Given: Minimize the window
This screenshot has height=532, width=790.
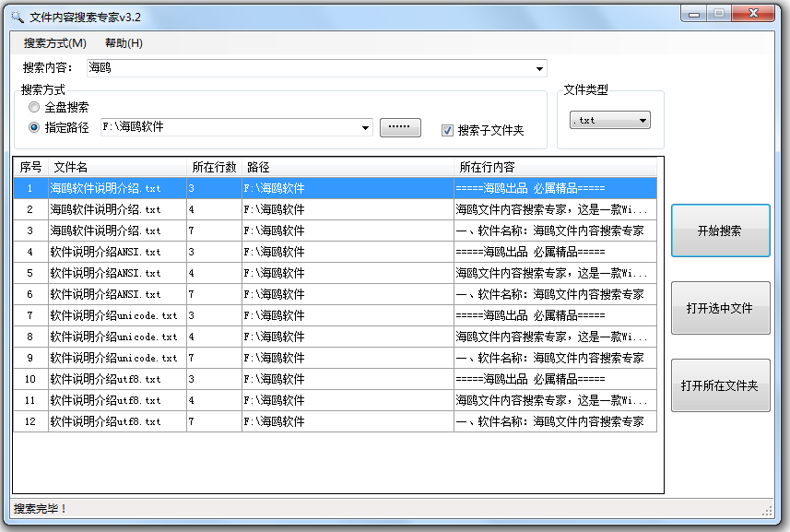Looking at the screenshot, I should click(x=694, y=13).
